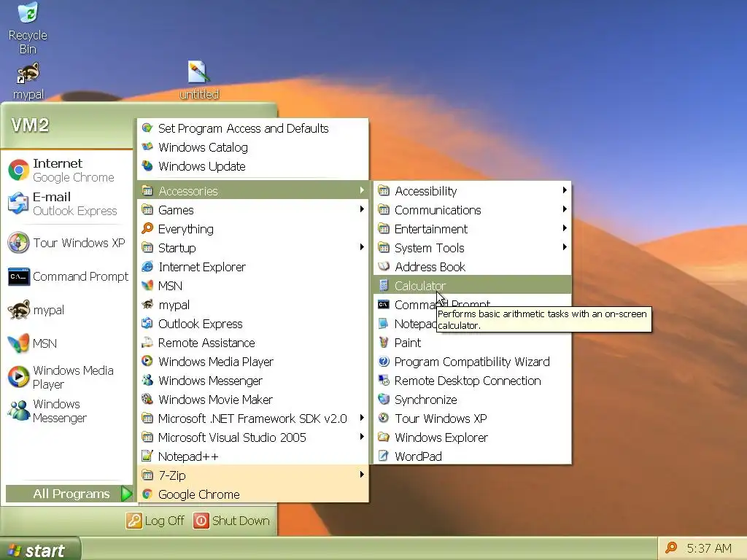The image size is (747, 560).
Task: Open Windows Movie Maker
Action: coord(253,400)
